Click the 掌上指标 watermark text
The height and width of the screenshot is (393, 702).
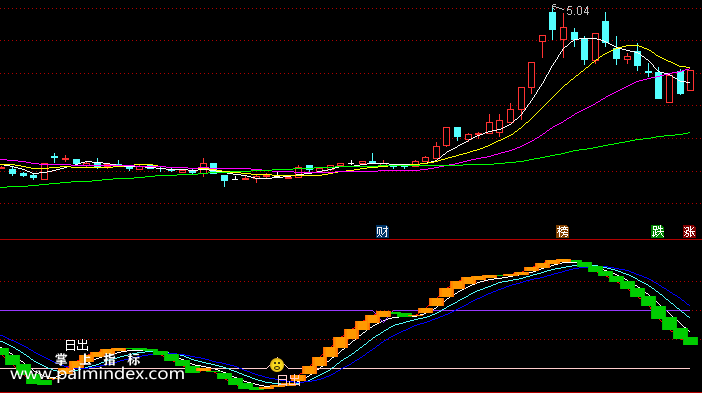[98, 359]
